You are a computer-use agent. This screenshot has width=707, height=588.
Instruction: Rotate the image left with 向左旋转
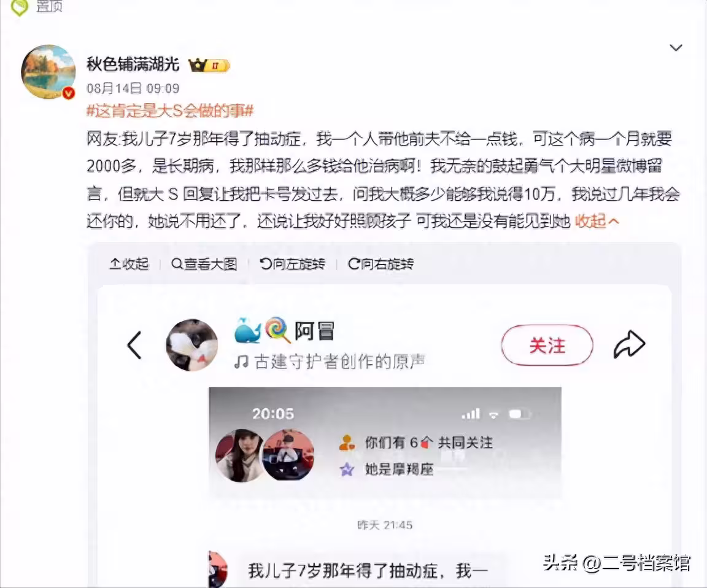[293, 264]
